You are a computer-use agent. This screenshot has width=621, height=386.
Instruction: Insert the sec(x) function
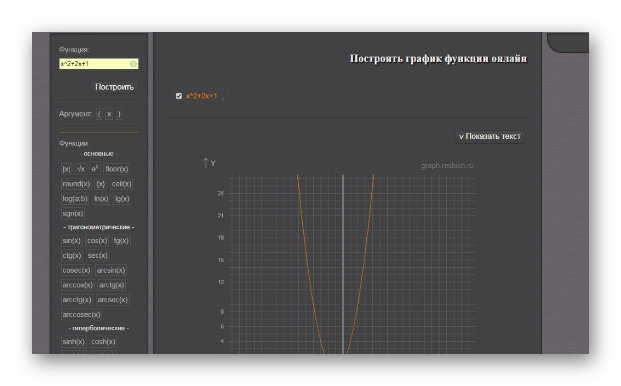pos(97,255)
